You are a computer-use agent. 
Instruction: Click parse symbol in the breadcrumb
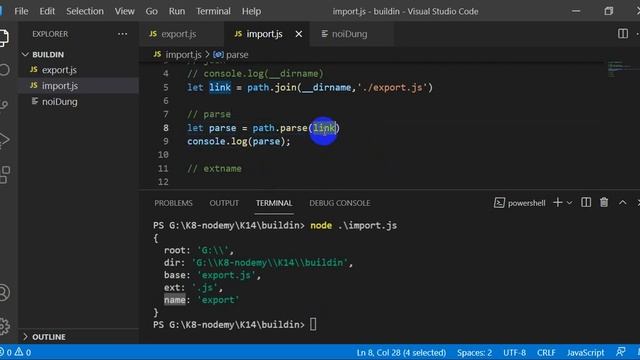click(x=231, y=54)
